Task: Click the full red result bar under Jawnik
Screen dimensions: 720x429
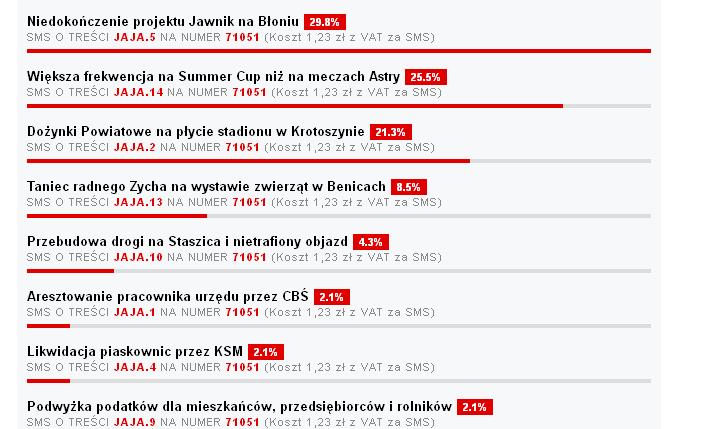Action: (339, 51)
